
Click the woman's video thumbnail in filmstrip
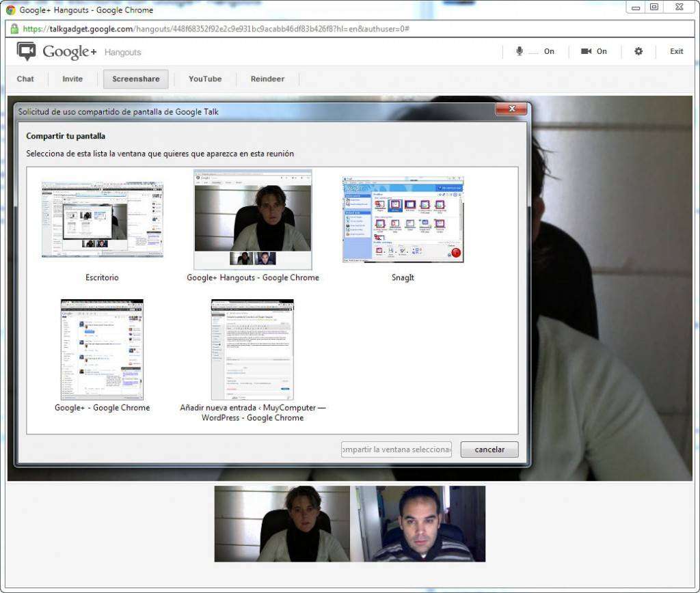pos(282,524)
